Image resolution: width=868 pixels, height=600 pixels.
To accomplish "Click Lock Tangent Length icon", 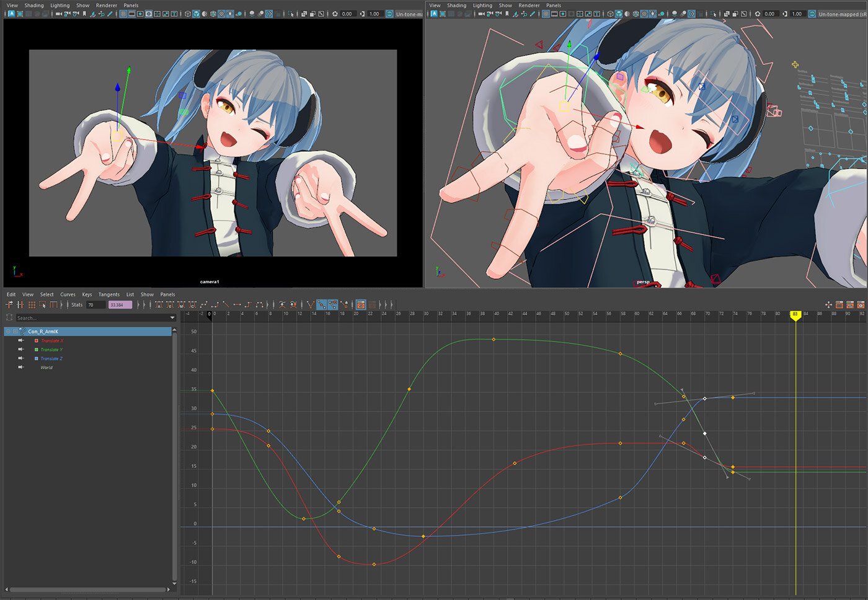I will 344,304.
